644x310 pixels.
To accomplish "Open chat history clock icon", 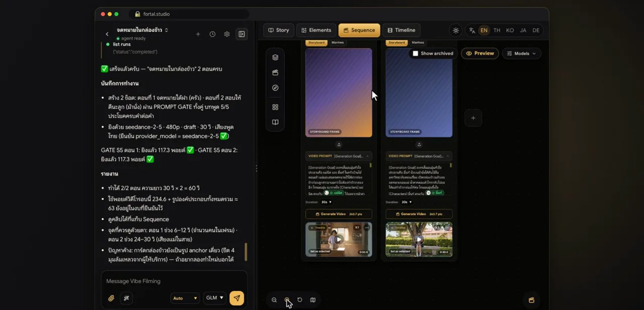I will coord(212,34).
